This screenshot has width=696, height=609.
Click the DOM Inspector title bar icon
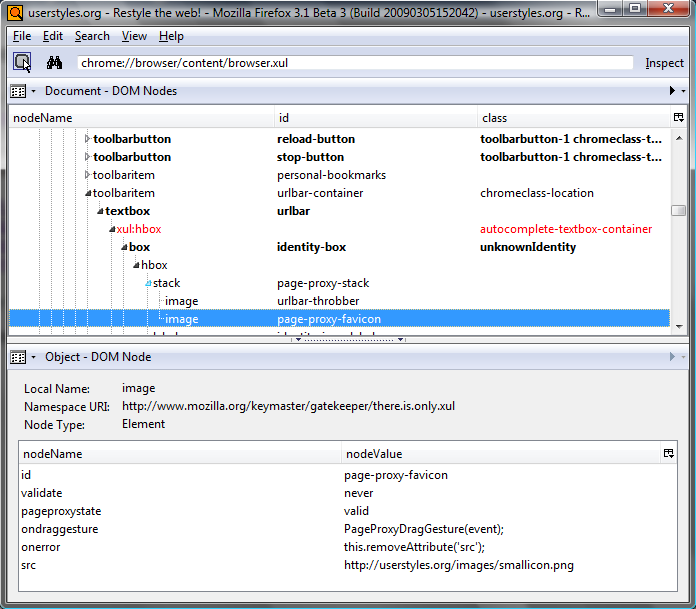click(x=15, y=12)
